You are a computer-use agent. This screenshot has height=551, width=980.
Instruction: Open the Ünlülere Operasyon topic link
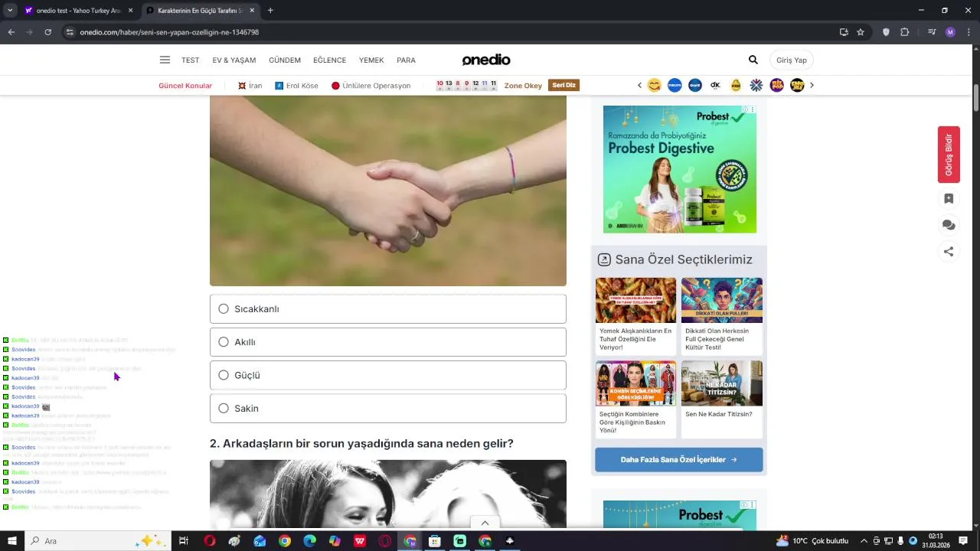[x=371, y=86]
